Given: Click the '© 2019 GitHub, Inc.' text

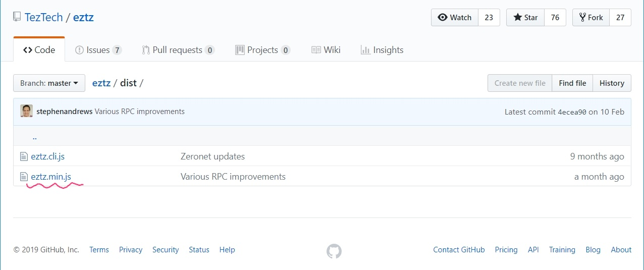Looking at the screenshot, I should click(x=46, y=250).
